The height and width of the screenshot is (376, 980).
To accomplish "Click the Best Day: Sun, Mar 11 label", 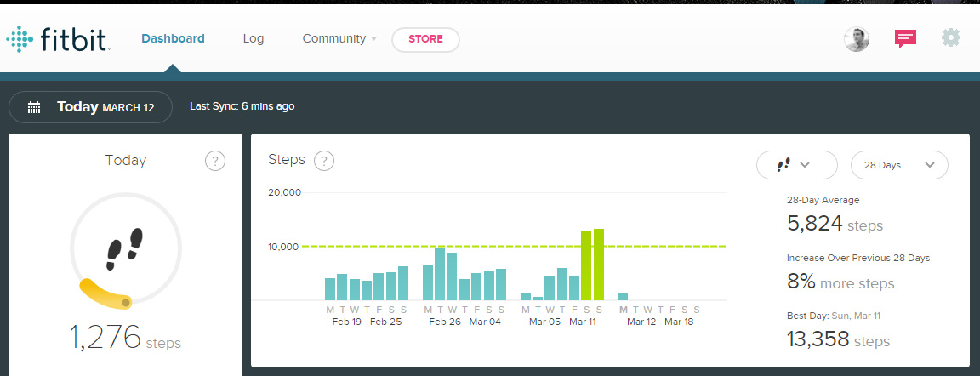I will coord(833,316).
